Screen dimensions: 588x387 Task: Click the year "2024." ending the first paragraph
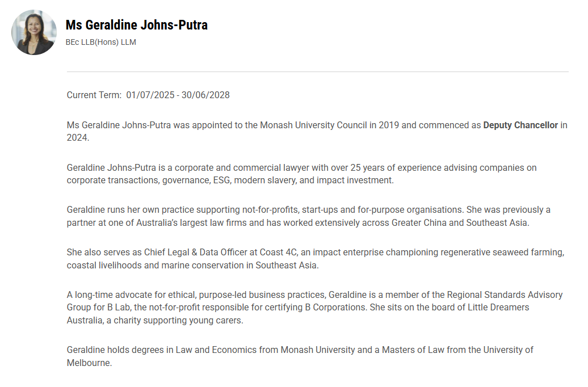pos(78,138)
